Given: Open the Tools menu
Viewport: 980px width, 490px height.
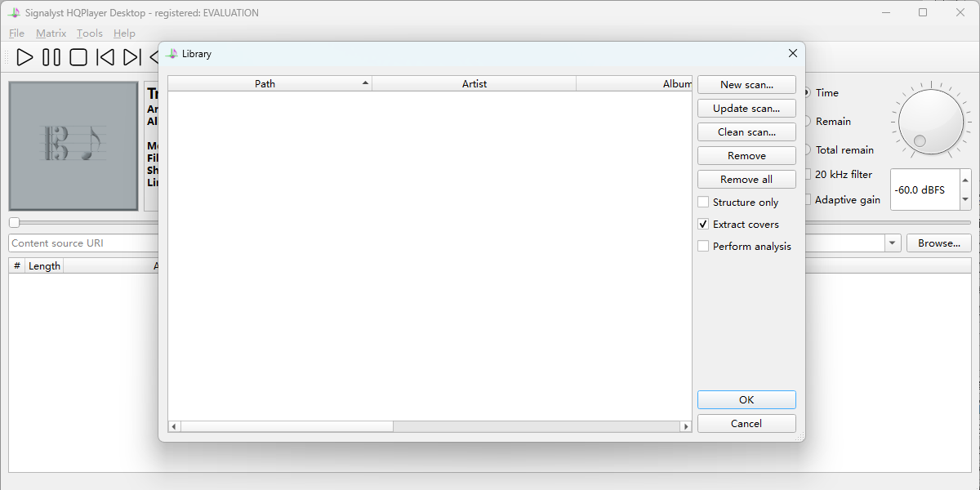Looking at the screenshot, I should (90, 33).
